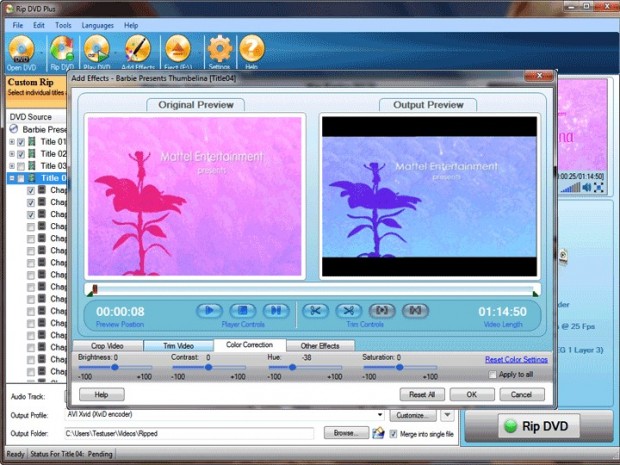
Task: Uncheck the Title 02 checkbox
Action: click(x=21, y=154)
